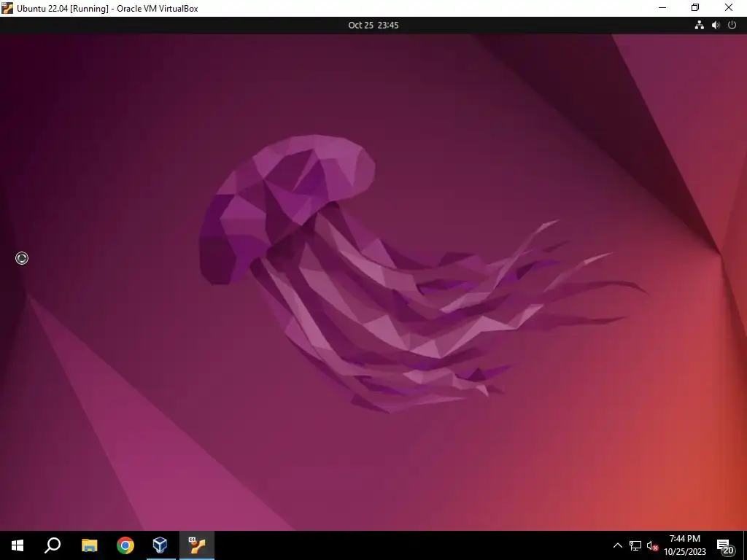747x560 pixels.
Task: Minimize the VirtualBox VM window
Action: click(x=662, y=8)
